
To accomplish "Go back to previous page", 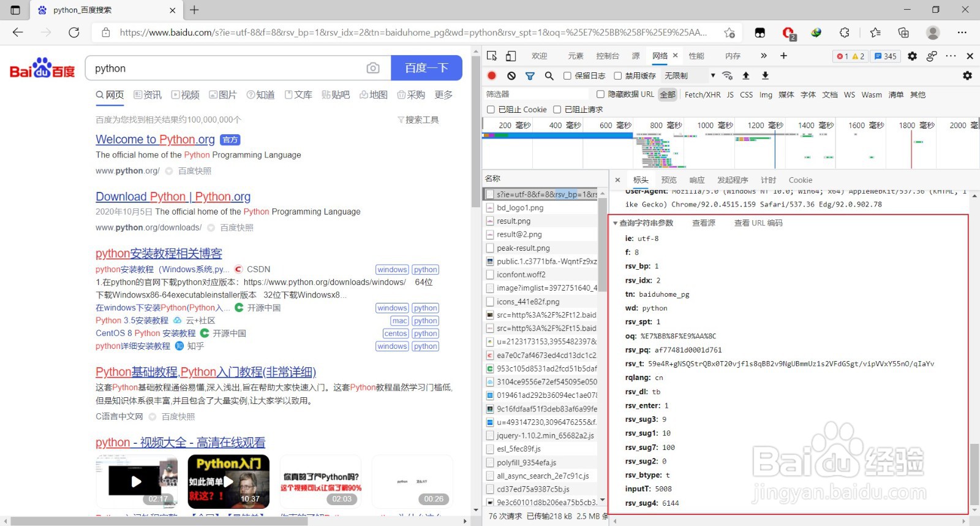I will click(x=18, y=32).
